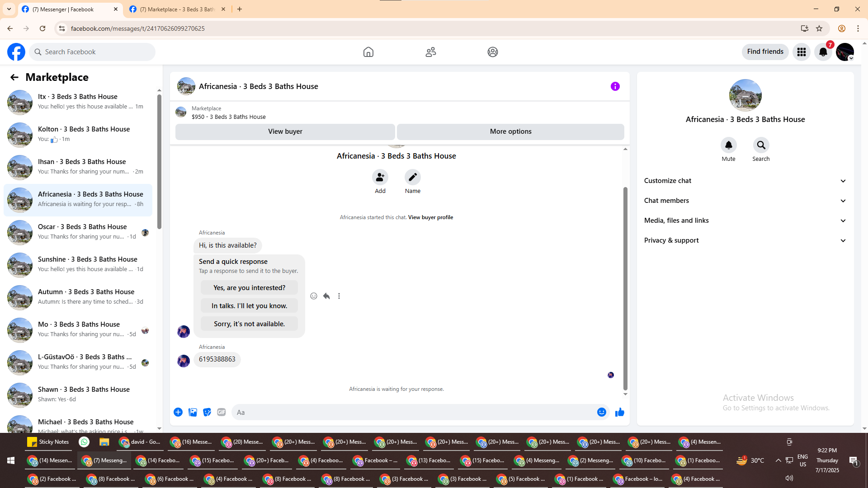Open Facebook home via the logo
This screenshot has height=488, width=868.
[x=16, y=52]
